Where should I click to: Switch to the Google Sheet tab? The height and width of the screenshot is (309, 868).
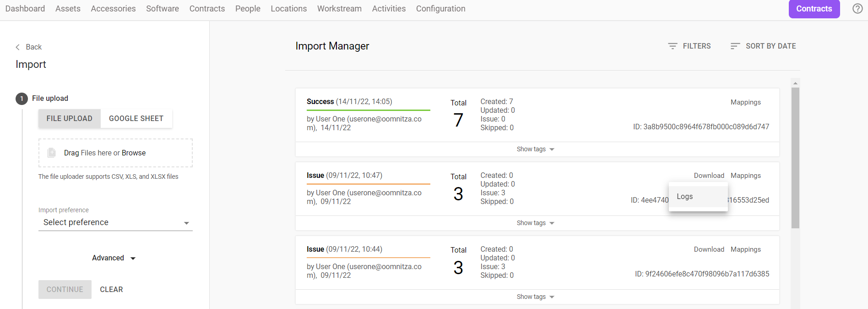tap(136, 118)
